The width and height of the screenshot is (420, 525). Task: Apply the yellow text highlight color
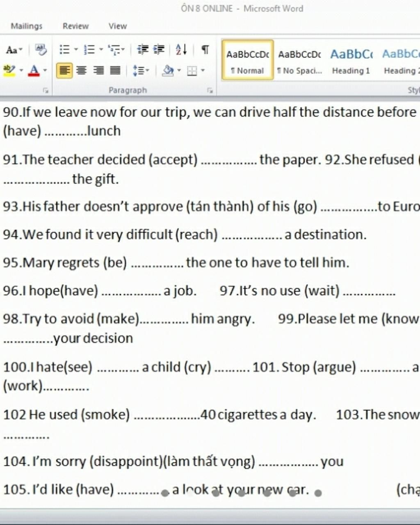[x=9, y=71]
